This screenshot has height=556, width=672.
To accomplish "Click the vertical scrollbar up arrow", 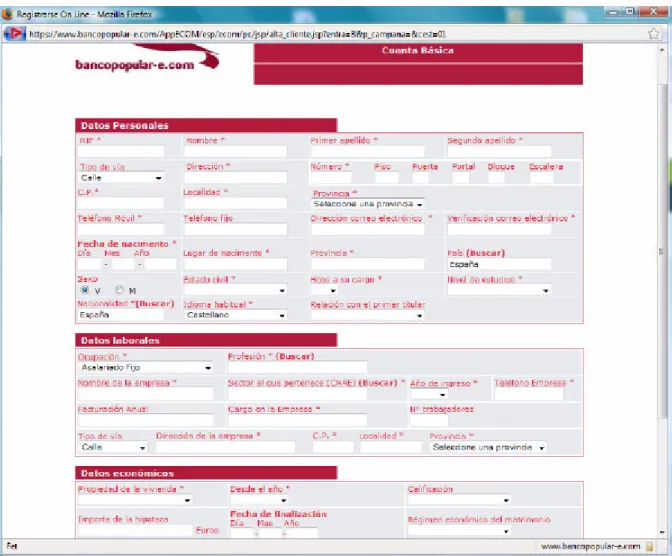I will tap(663, 50).
